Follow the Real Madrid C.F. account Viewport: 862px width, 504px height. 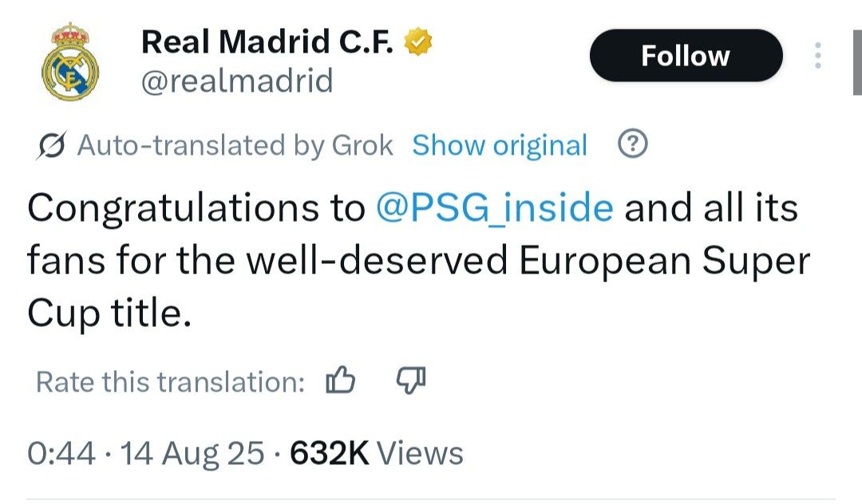[x=686, y=56]
